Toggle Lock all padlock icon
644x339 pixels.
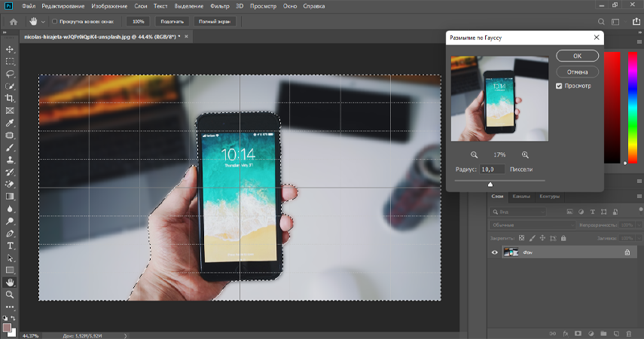pyautogui.click(x=563, y=238)
